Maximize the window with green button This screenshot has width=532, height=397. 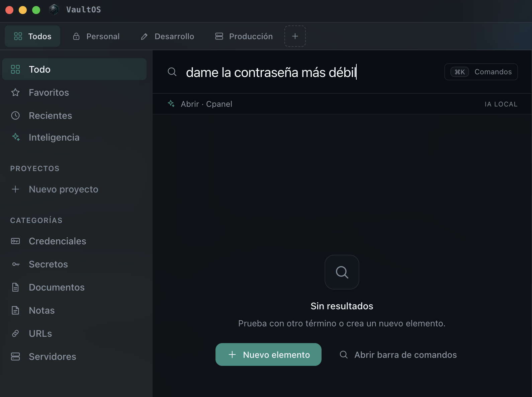point(36,10)
